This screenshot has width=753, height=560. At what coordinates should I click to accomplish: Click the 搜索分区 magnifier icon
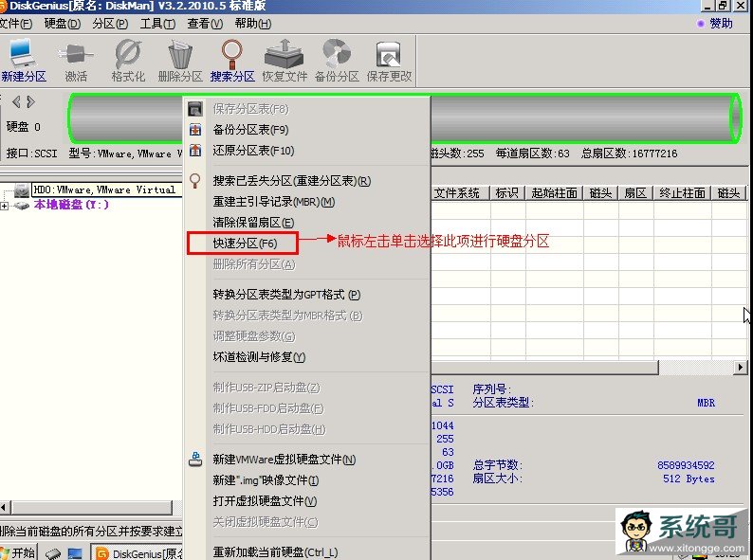coord(232,54)
